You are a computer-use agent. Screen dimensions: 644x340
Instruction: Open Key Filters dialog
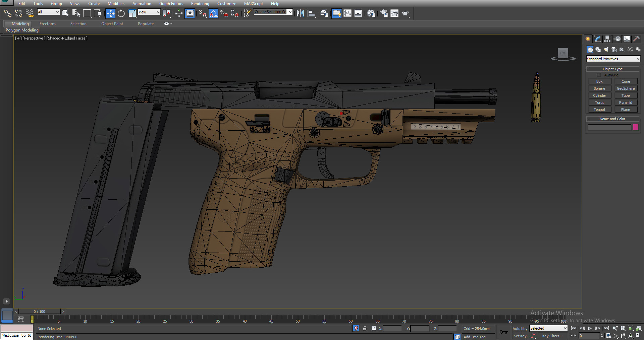552,336
